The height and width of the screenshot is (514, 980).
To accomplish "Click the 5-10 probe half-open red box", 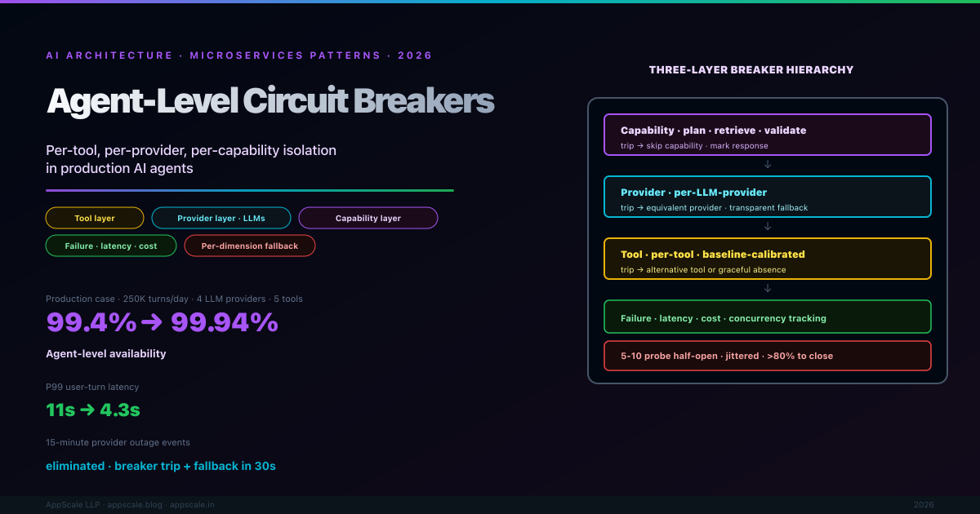I will [768, 355].
